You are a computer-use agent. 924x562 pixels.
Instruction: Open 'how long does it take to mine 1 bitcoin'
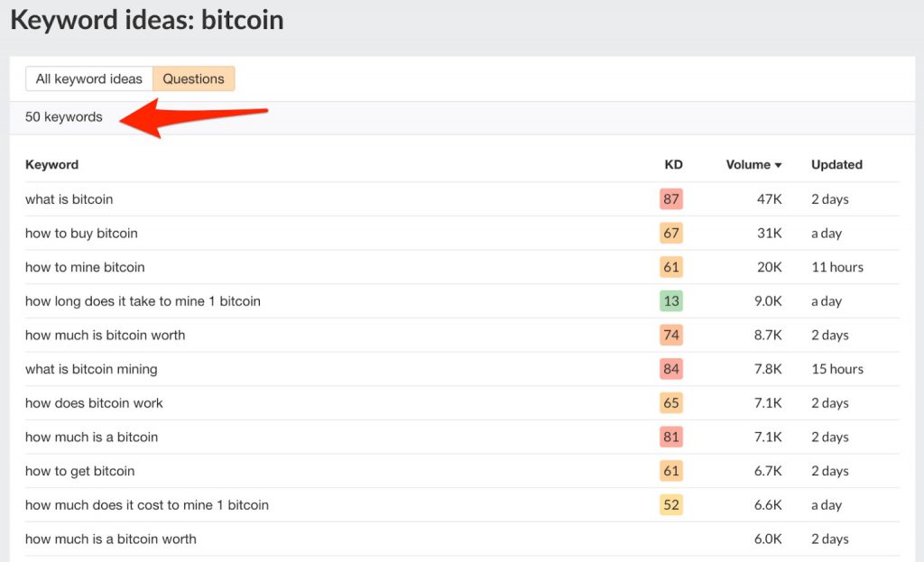(x=143, y=301)
